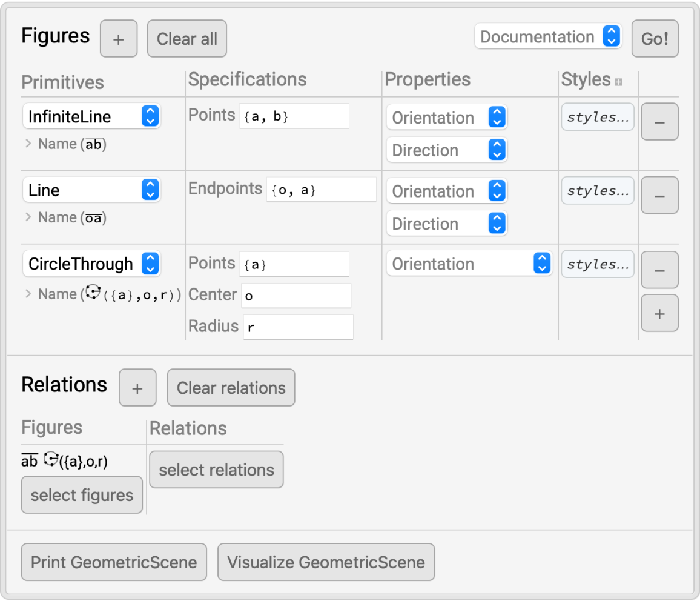This screenshot has height=601, width=700.
Task: Add a new figure with the plus button beside Figures
Action: (119, 39)
